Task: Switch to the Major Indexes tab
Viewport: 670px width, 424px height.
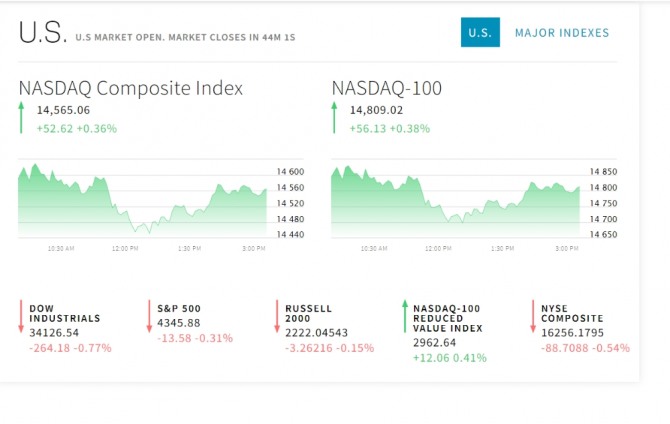Action: click(561, 33)
